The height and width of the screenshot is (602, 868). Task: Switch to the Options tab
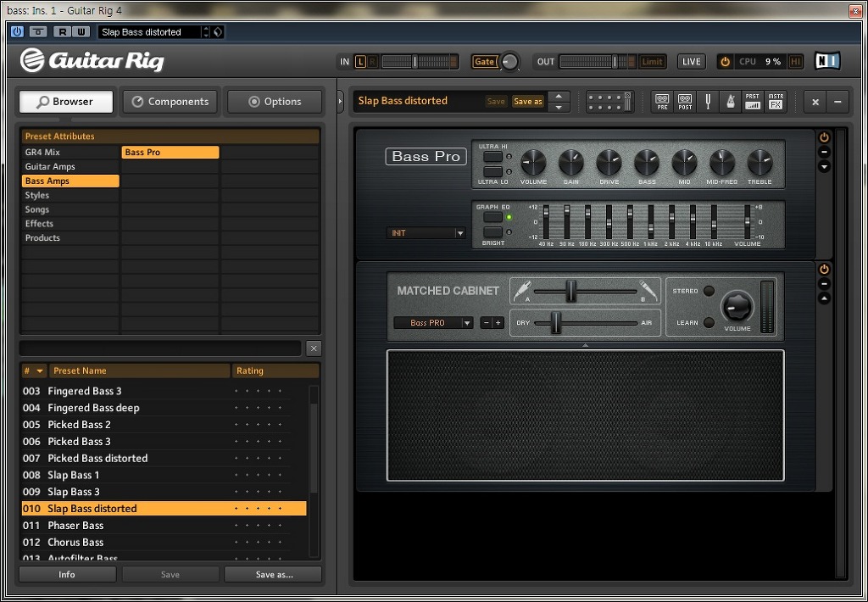275,102
